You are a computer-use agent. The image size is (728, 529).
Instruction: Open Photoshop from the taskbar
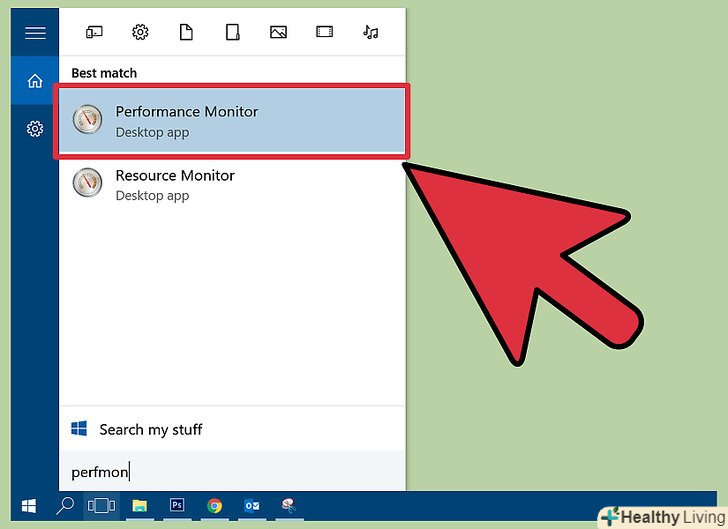point(177,505)
